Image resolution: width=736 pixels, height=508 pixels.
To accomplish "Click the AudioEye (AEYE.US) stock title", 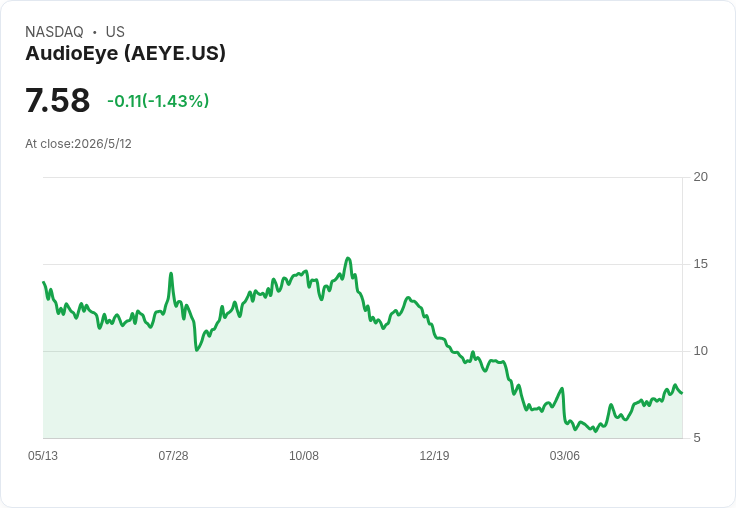I will tap(125, 53).
